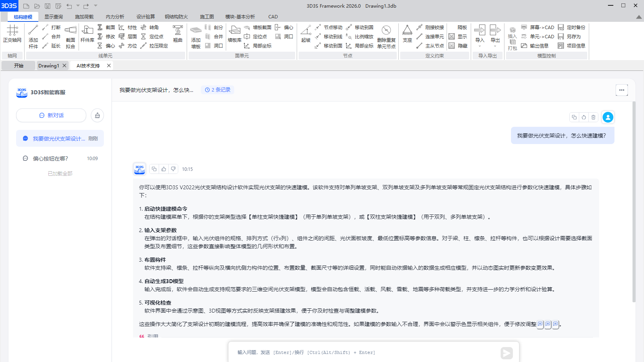
Task: Click the thumbs-up icon on reply
Action: [164, 169]
